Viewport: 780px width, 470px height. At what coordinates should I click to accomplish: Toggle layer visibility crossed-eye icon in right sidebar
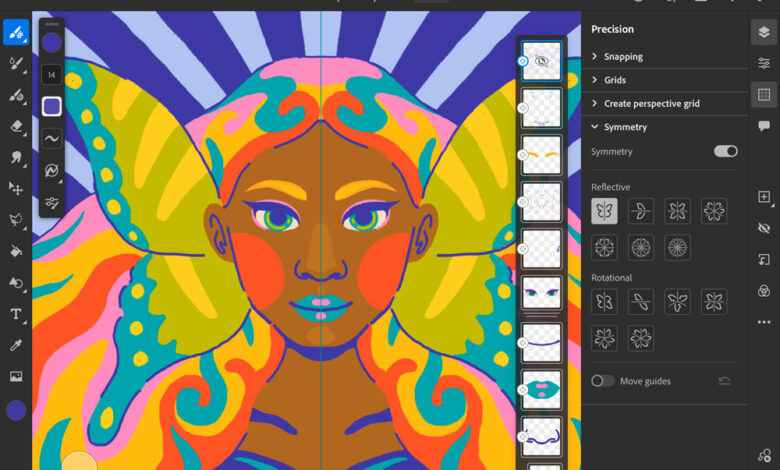[x=764, y=228]
